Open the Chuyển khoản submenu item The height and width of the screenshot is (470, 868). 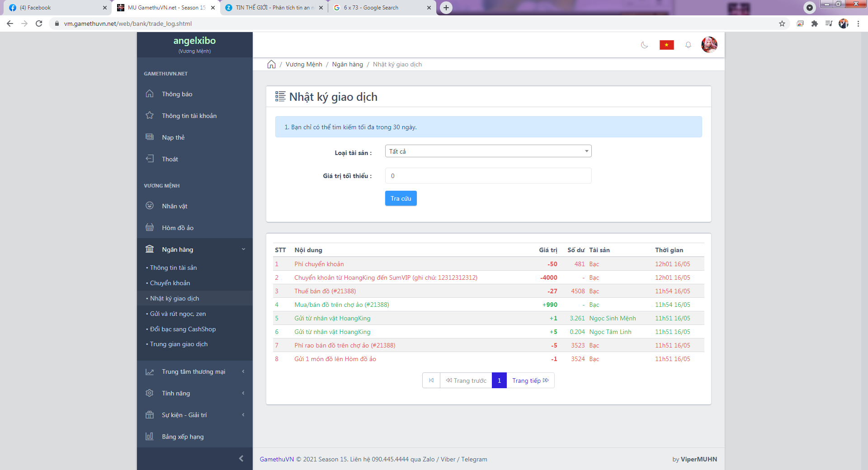[x=170, y=283]
